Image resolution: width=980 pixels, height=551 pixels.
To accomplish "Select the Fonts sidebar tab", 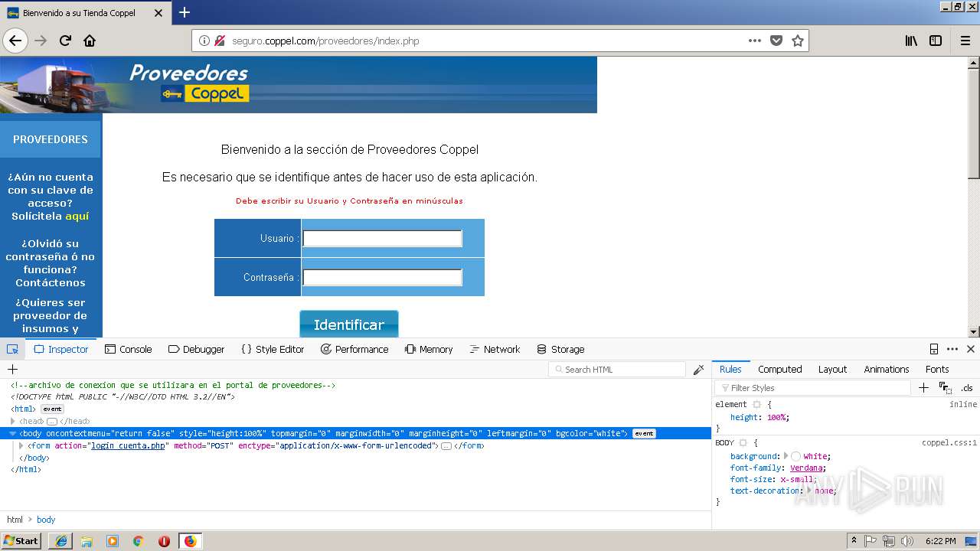I will [937, 369].
